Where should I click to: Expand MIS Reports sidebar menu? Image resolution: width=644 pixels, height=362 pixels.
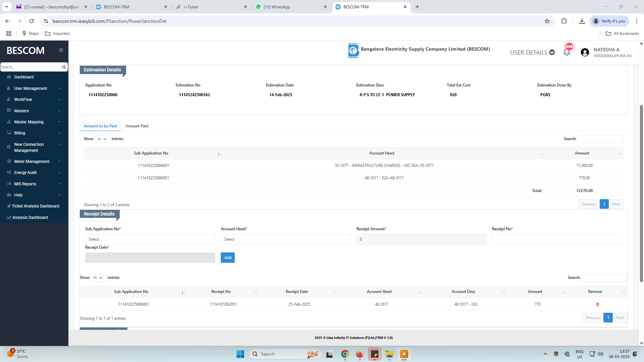click(34, 184)
